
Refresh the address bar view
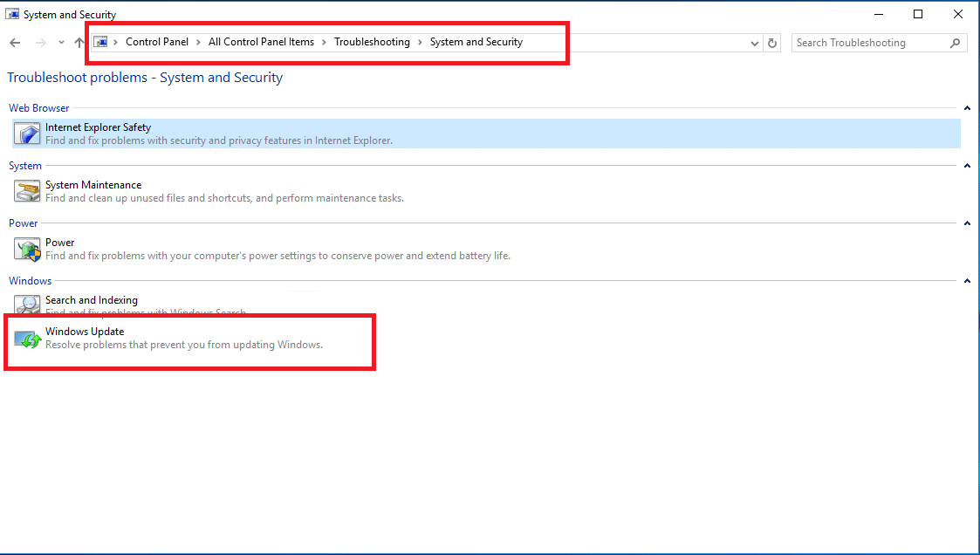click(x=772, y=43)
